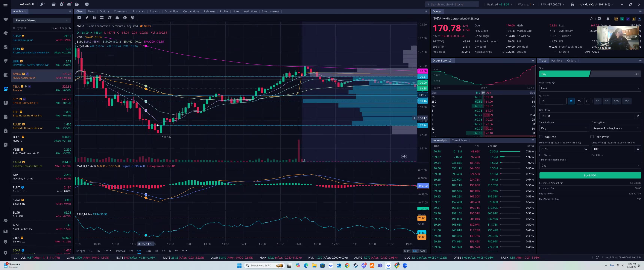Click the Buy NVDA button

(590, 175)
